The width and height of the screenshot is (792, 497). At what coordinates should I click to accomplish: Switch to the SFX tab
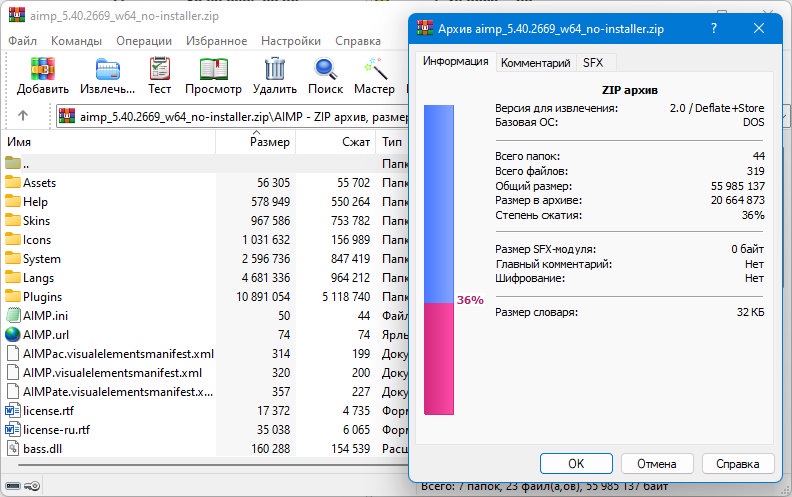click(593, 63)
